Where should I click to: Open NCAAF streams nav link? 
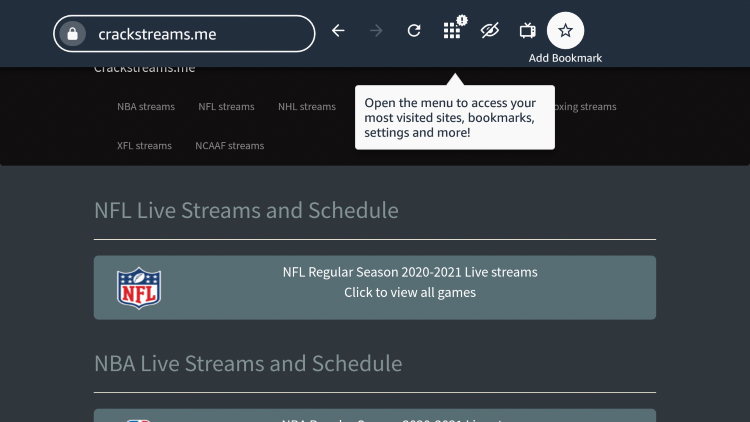pos(230,146)
